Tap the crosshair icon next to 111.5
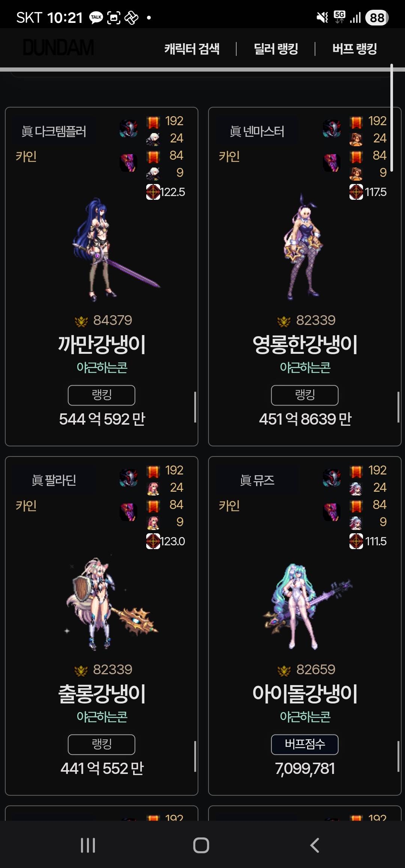Screen dimensions: 405x868 pyautogui.click(x=356, y=541)
